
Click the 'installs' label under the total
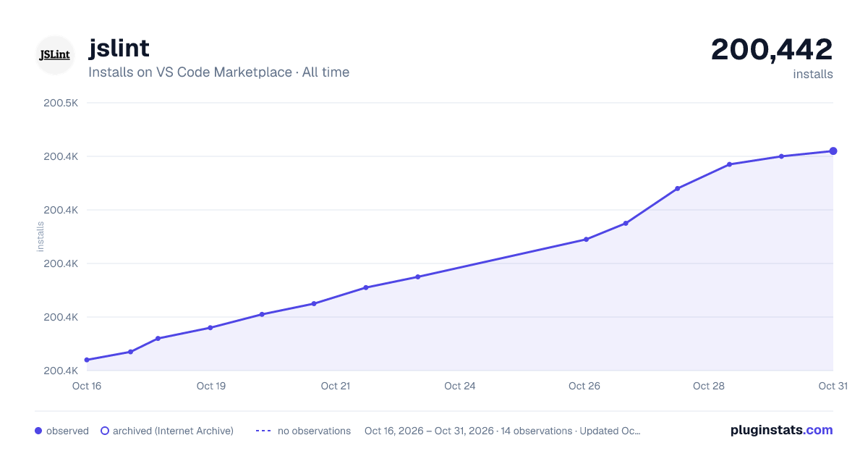click(x=813, y=74)
